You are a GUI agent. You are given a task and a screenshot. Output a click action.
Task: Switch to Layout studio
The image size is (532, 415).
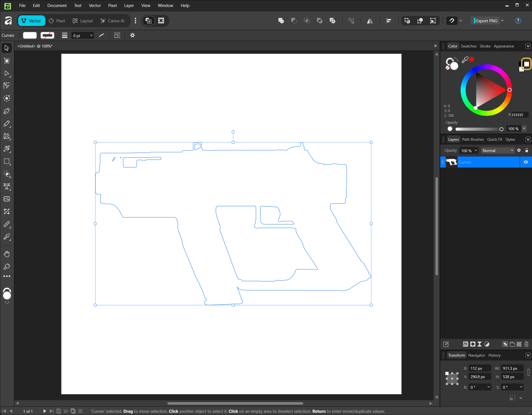tap(83, 21)
